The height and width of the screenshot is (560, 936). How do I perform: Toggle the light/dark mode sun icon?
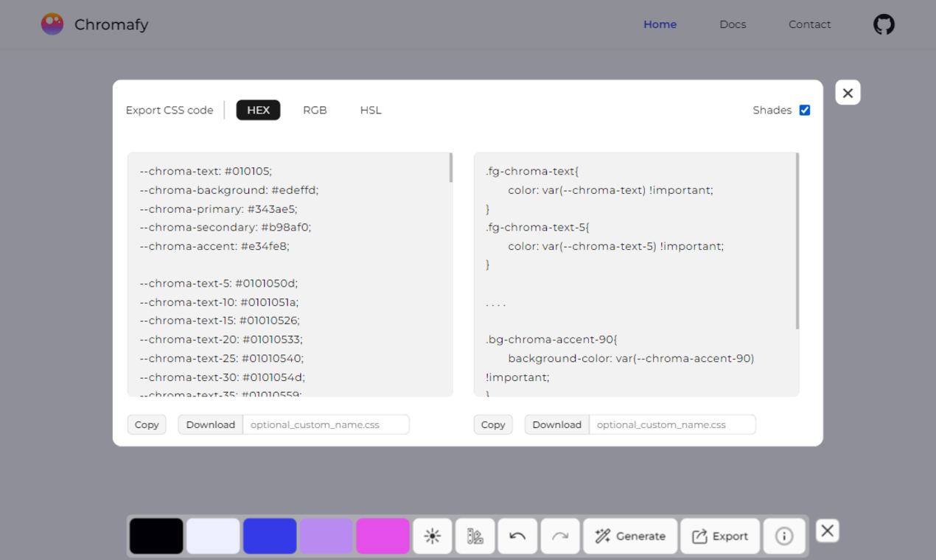click(433, 536)
